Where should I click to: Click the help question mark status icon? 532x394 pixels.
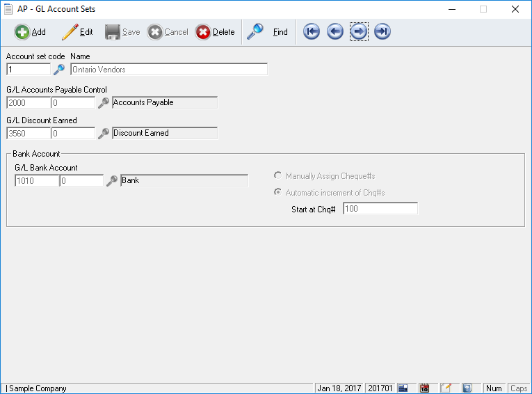[467, 388]
